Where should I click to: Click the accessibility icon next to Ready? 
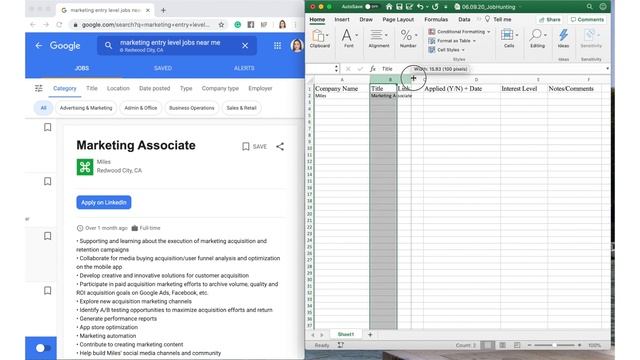340,345
